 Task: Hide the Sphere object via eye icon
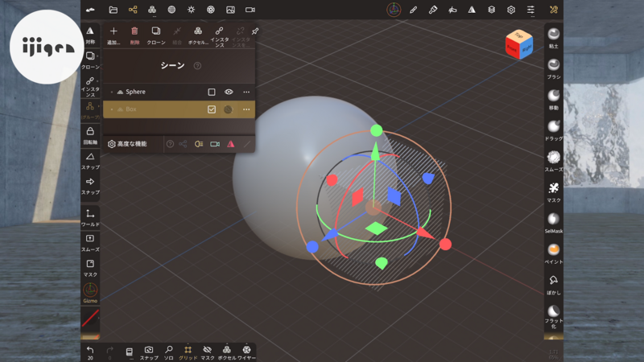pyautogui.click(x=229, y=92)
